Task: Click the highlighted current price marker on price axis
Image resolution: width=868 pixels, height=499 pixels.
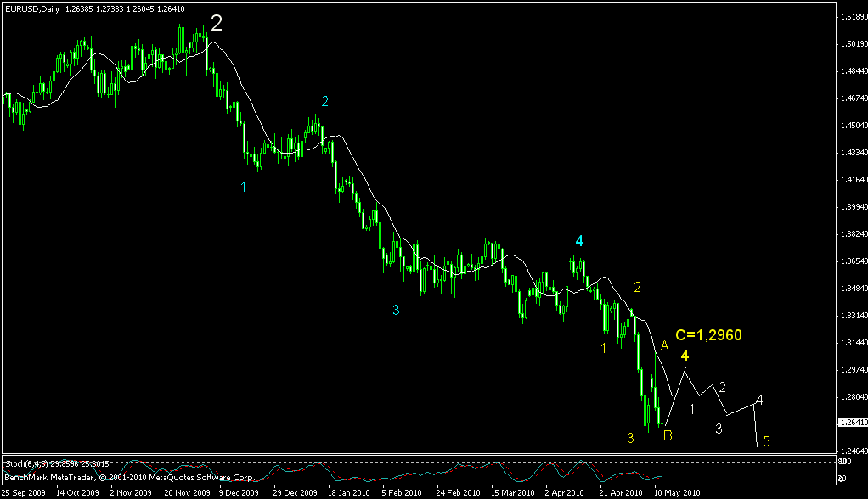Action: click(854, 423)
